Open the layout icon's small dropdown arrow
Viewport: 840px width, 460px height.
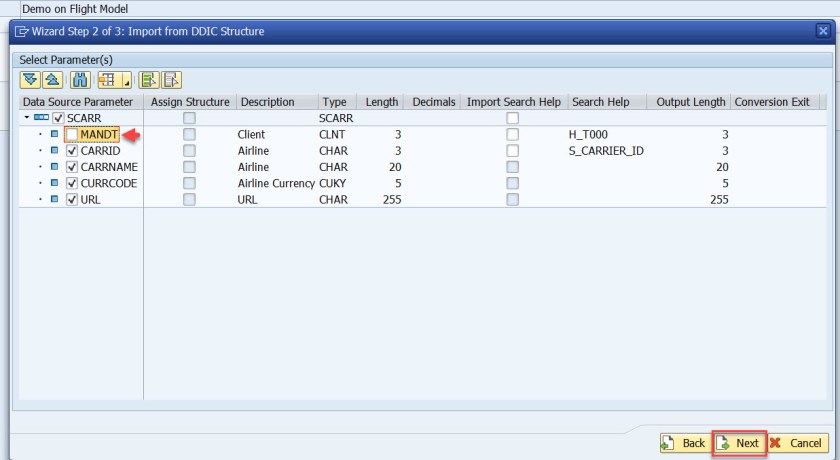126,80
